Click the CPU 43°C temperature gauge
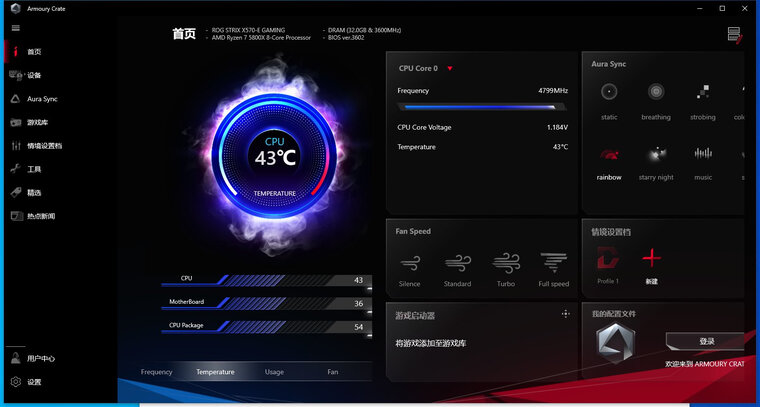The height and width of the screenshot is (407, 760). tap(273, 156)
